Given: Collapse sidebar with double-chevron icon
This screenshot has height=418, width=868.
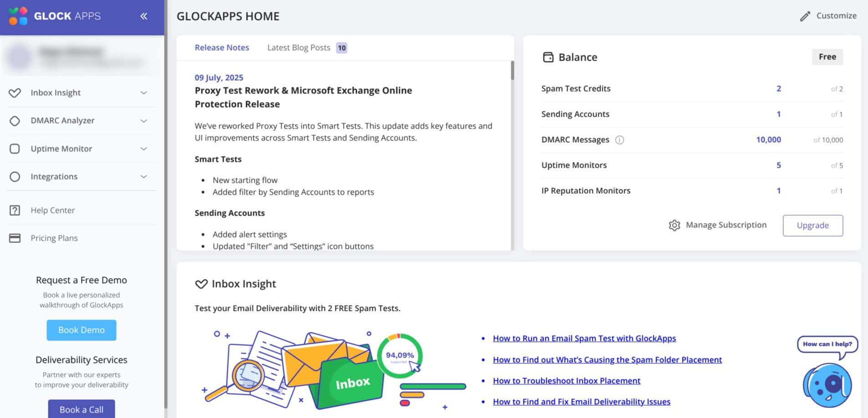Looking at the screenshot, I should click(144, 16).
